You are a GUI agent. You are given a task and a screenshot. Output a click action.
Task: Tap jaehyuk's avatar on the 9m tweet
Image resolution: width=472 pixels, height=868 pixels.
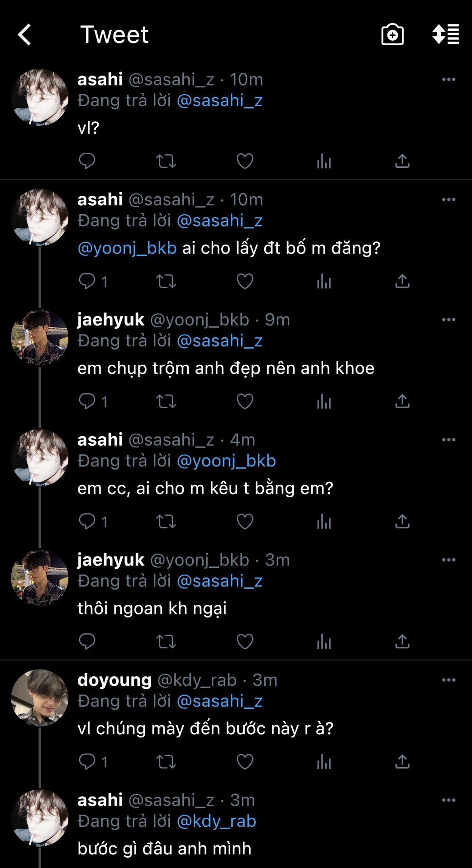[x=40, y=337]
